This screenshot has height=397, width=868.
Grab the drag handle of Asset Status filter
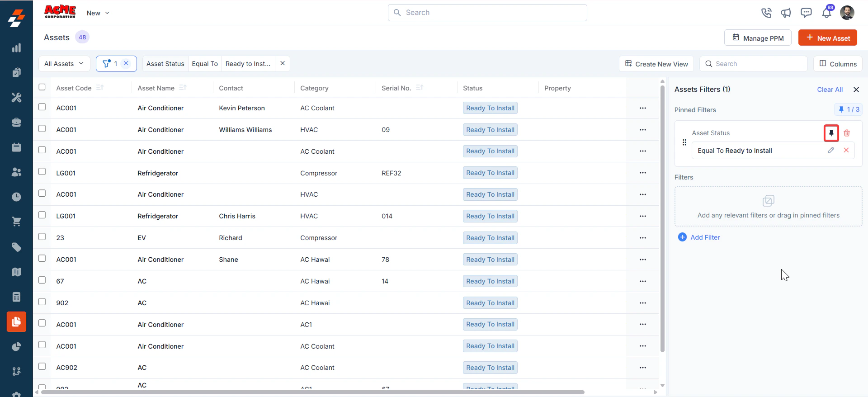pyautogui.click(x=684, y=142)
